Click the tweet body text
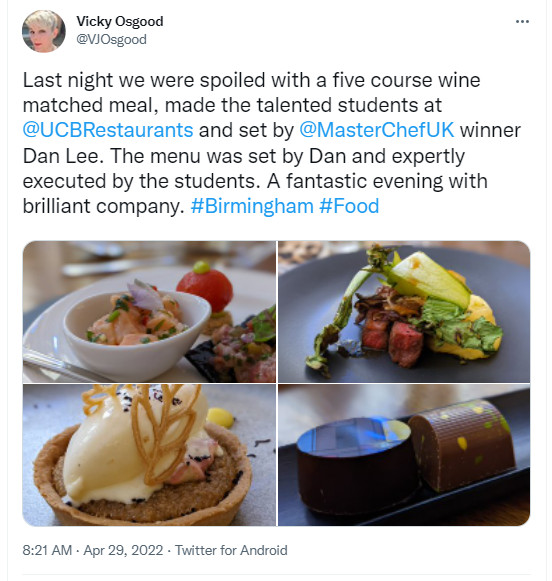 [272, 143]
